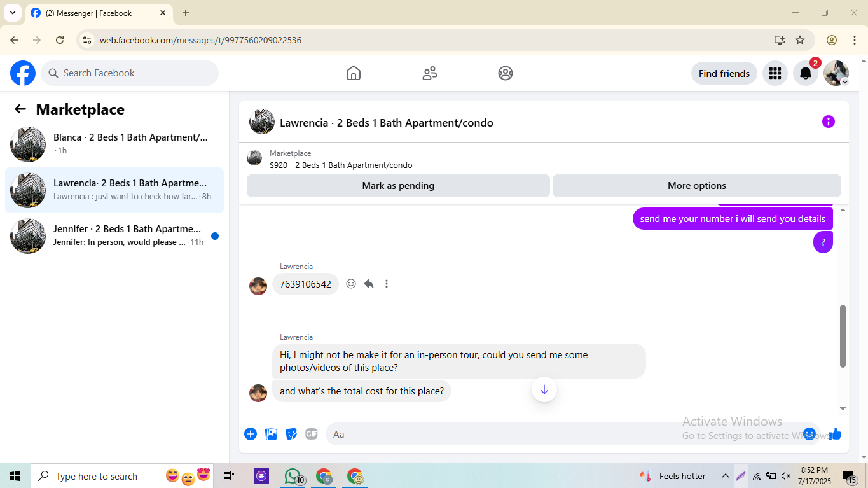Open the notifications bell
868x488 pixels.
point(806,73)
